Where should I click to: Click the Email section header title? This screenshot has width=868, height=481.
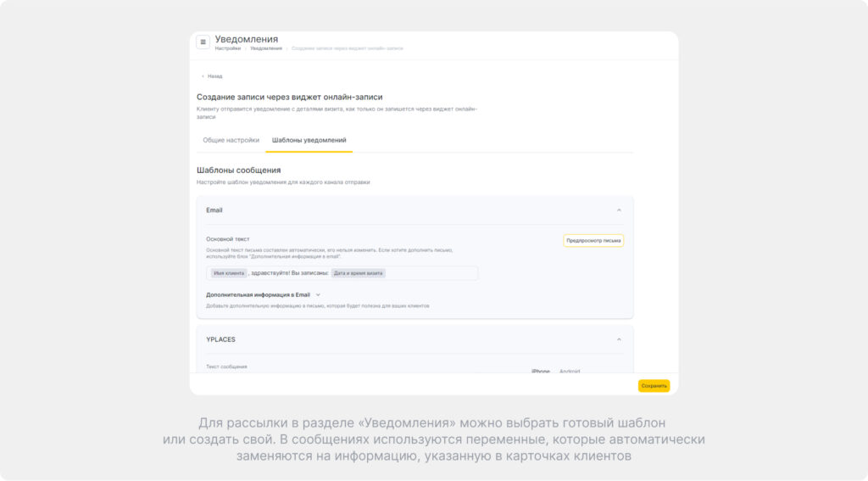point(214,210)
